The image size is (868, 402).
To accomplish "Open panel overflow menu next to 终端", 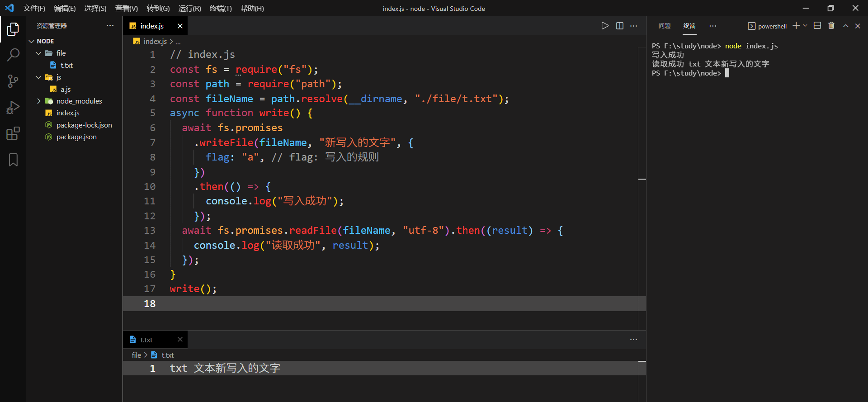I will point(712,26).
